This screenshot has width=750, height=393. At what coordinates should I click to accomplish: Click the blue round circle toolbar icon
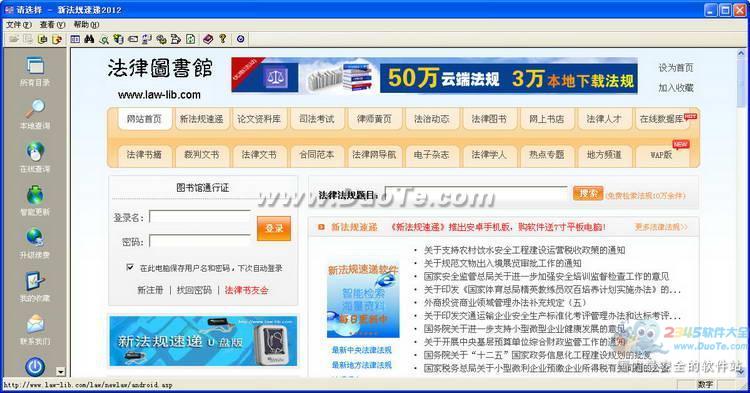click(x=241, y=39)
